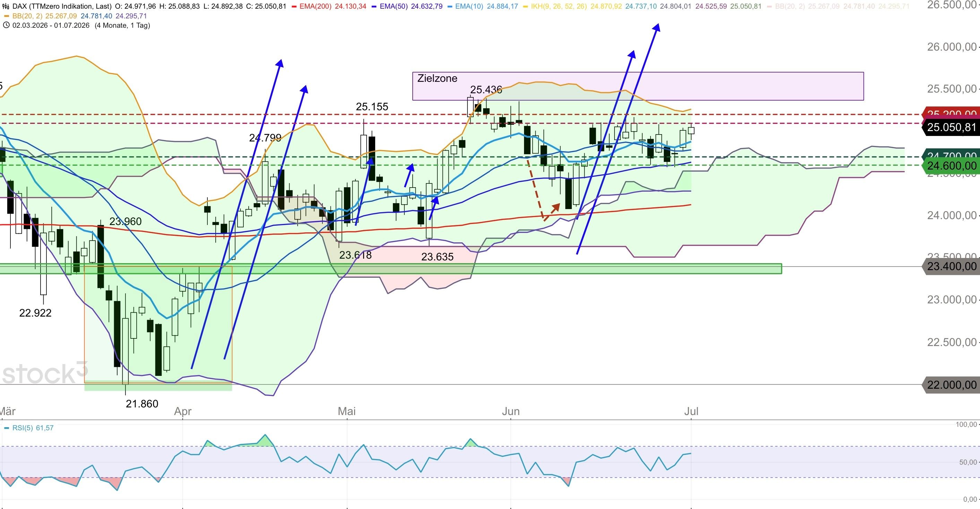
Task: Click the 21.860 low price annotation
Action: click(142, 404)
